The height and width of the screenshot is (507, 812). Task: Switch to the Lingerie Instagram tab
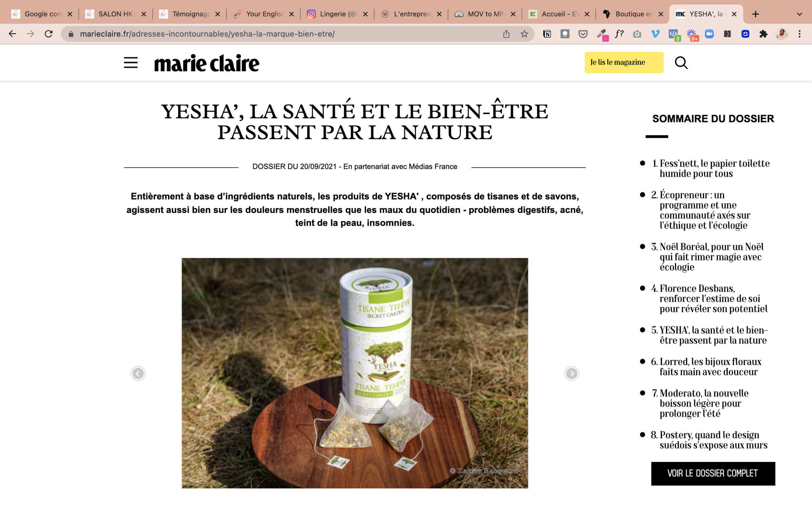tap(337, 14)
